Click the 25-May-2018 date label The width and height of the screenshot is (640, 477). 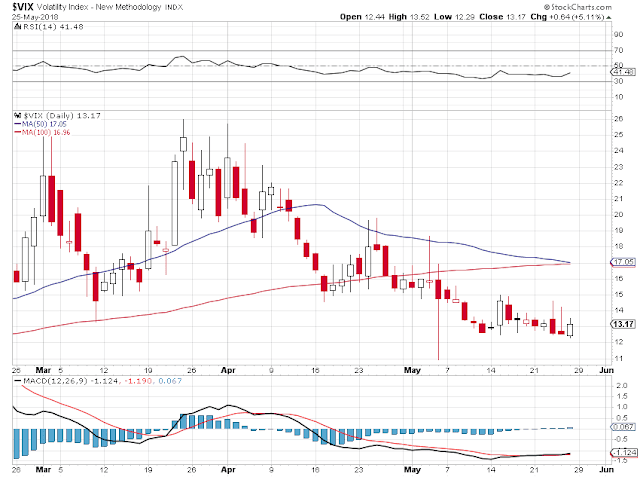coord(35,17)
